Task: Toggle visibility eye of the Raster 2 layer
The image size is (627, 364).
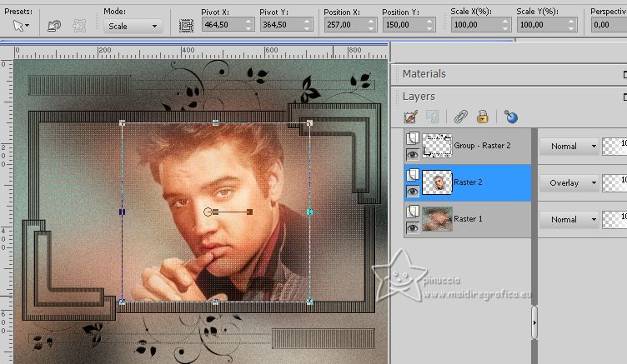Action: pyautogui.click(x=412, y=192)
